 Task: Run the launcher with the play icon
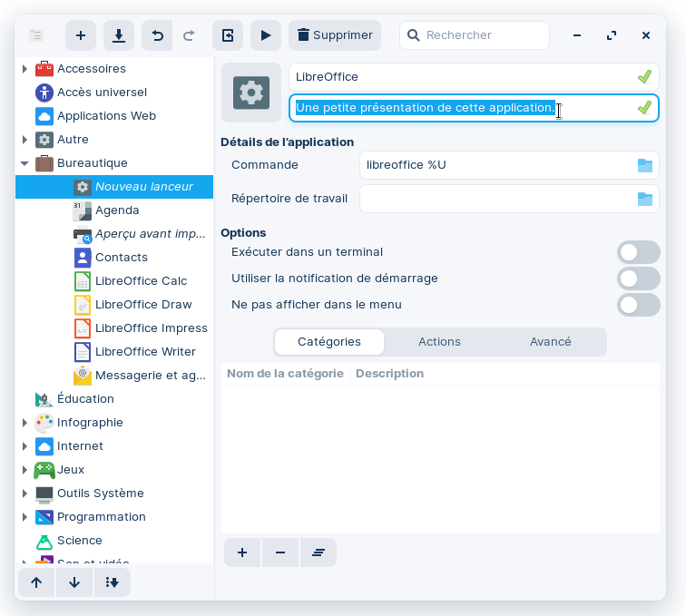click(x=266, y=35)
